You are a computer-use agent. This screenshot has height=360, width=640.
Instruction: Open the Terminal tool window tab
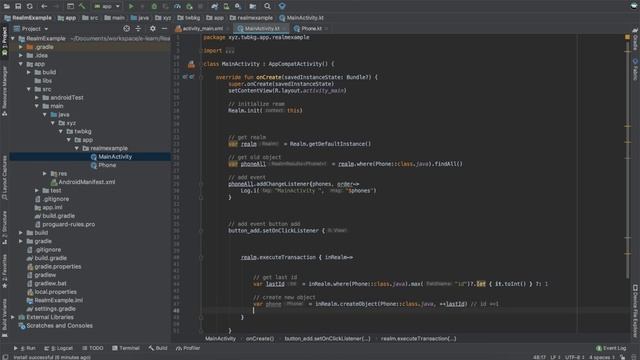(126, 348)
